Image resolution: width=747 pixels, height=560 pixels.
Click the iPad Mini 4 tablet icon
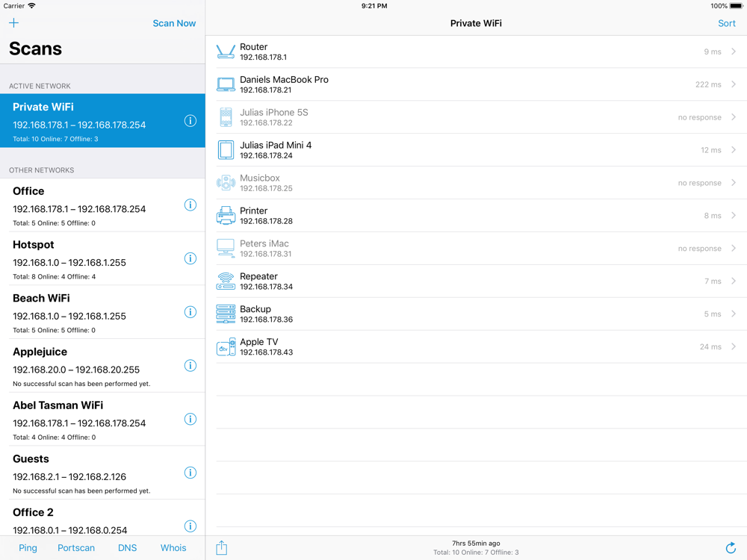coord(226,150)
